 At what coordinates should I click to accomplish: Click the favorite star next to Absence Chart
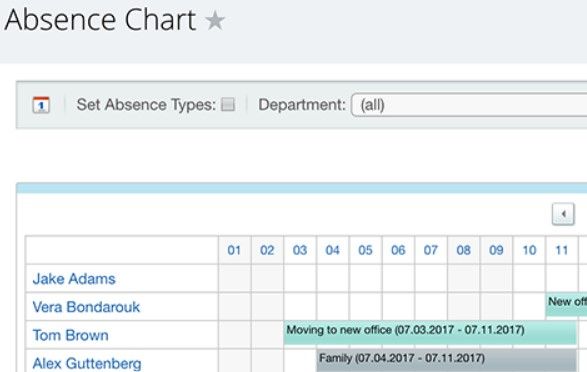[215, 20]
